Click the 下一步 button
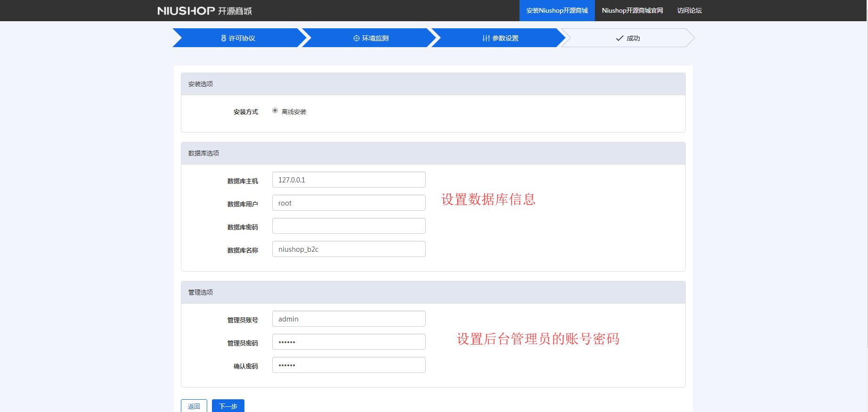This screenshot has height=412, width=868. click(x=228, y=406)
